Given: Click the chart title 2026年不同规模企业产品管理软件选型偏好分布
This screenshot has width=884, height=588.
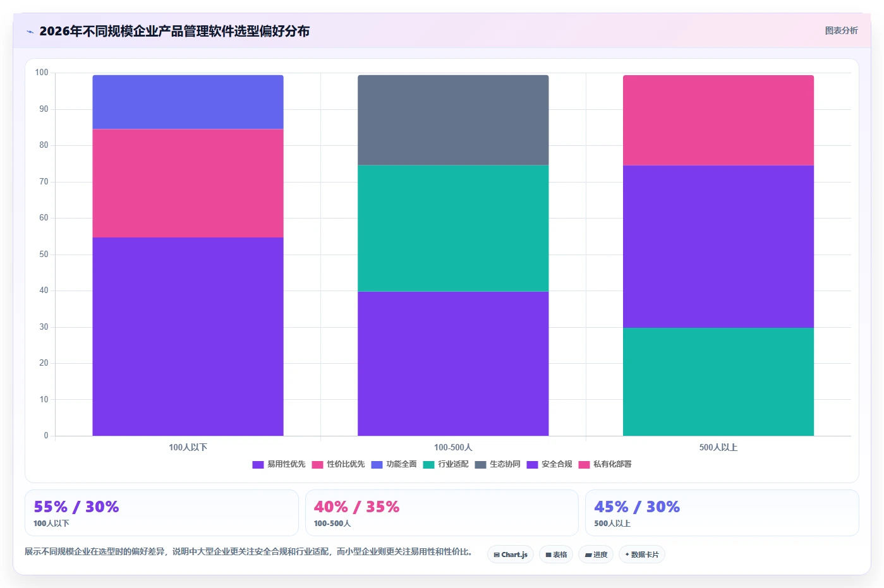Looking at the screenshot, I should [174, 31].
